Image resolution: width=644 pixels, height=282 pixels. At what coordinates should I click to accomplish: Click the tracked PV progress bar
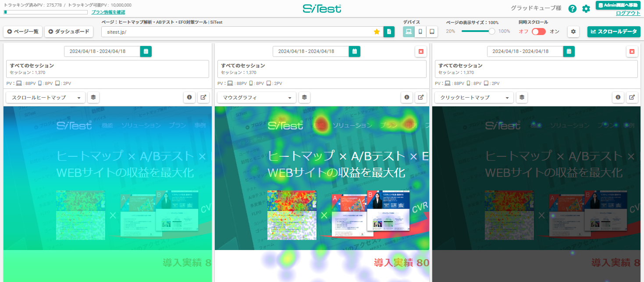pyautogui.click(x=46, y=12)
